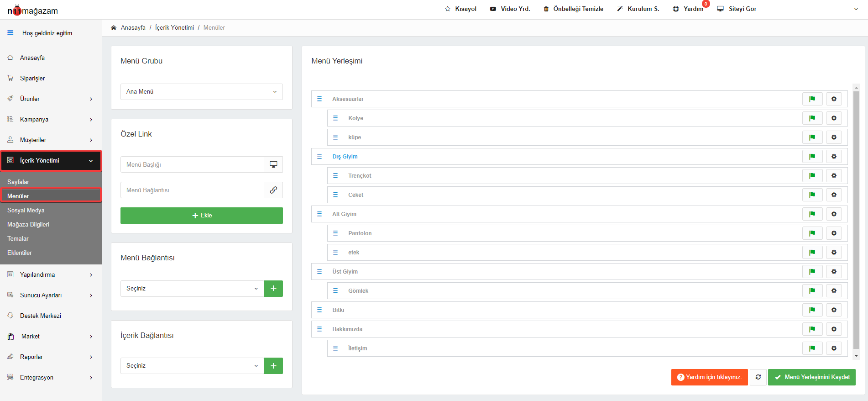Toggle the green flag on Kolye row
The image size is (868, 401).
[x=812, y=118]
